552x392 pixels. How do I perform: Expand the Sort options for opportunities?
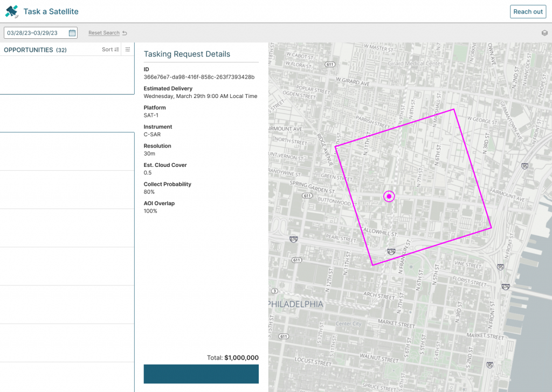coord(110,50)
